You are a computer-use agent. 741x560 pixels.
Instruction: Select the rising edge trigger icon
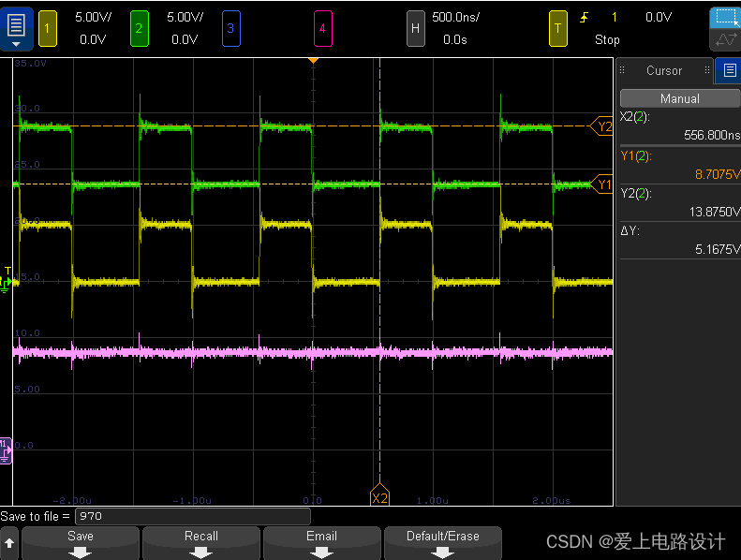point(585,18)
